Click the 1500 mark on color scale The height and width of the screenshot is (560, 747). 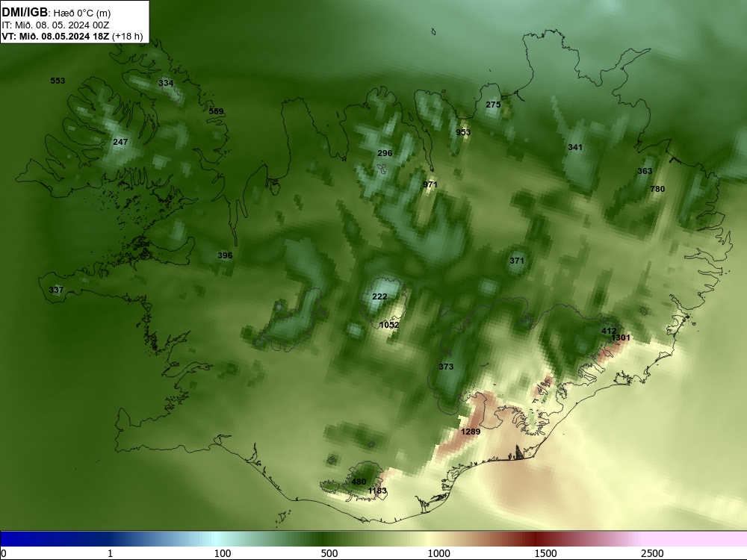pyautogui.click(x=545, y=553)
